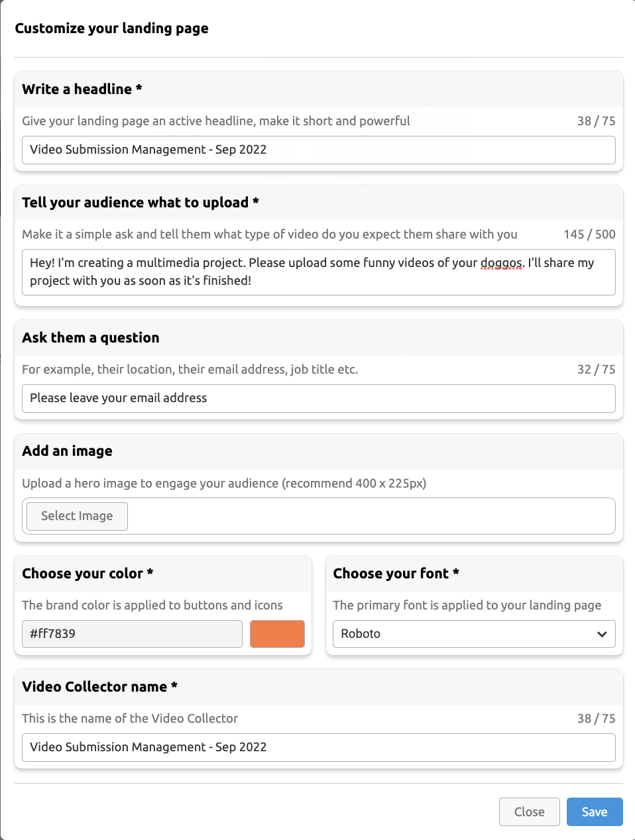Click the 'Write a headline' section header

[x=82, y=89]
